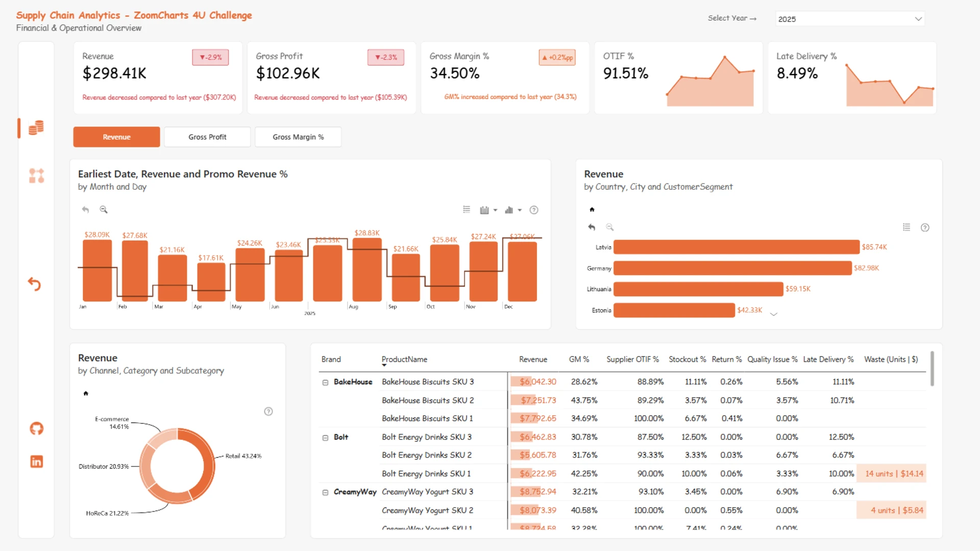This screenshot has width=980, height=551.
Task: Collapse the CreamyWay brand group
Action: click(325, 493)
